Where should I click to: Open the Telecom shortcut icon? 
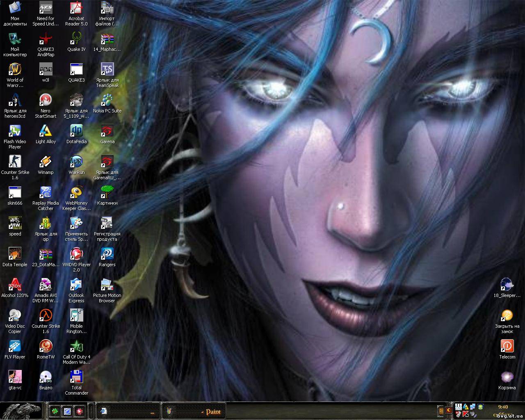(507, 347)
